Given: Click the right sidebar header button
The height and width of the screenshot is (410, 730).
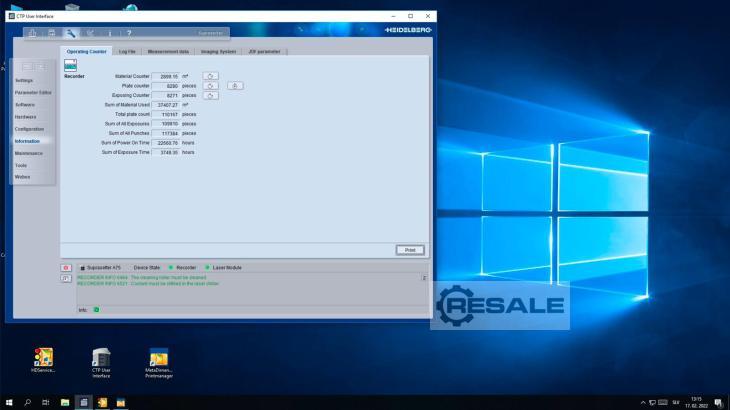Looking at the screenshot, I should [x=41, y=67].
